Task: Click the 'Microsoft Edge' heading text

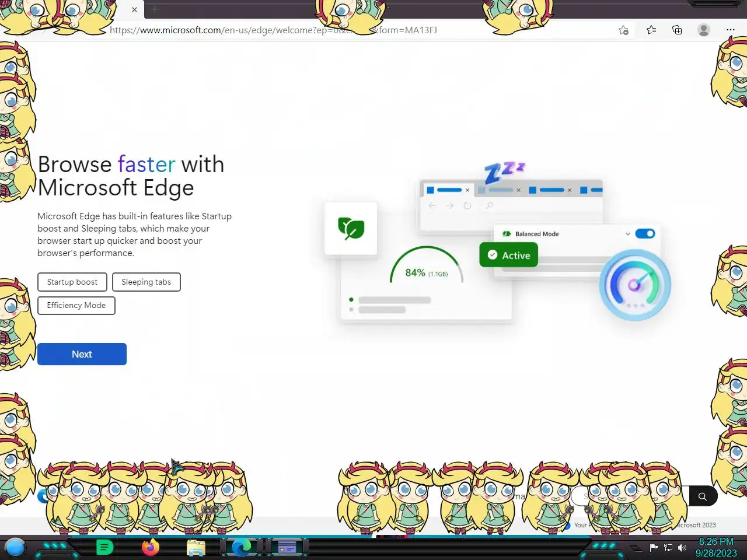Action: [x=116, y=188]
